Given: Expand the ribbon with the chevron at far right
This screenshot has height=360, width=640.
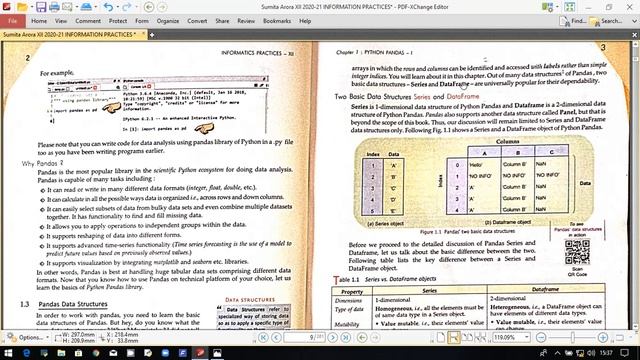Looking at the screenshot, I should coord(634,21).
